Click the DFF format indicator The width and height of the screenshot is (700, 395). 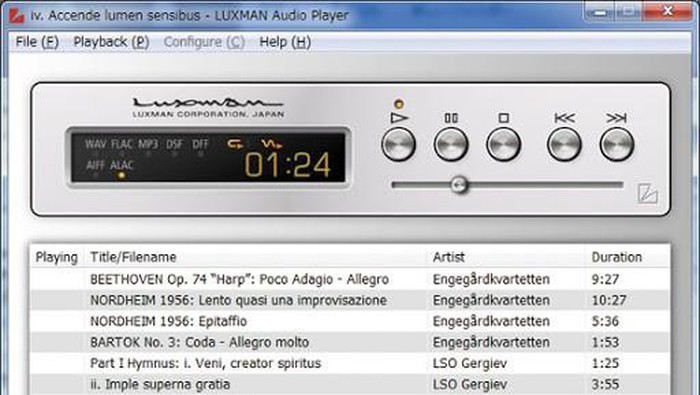tap(200, 144)
